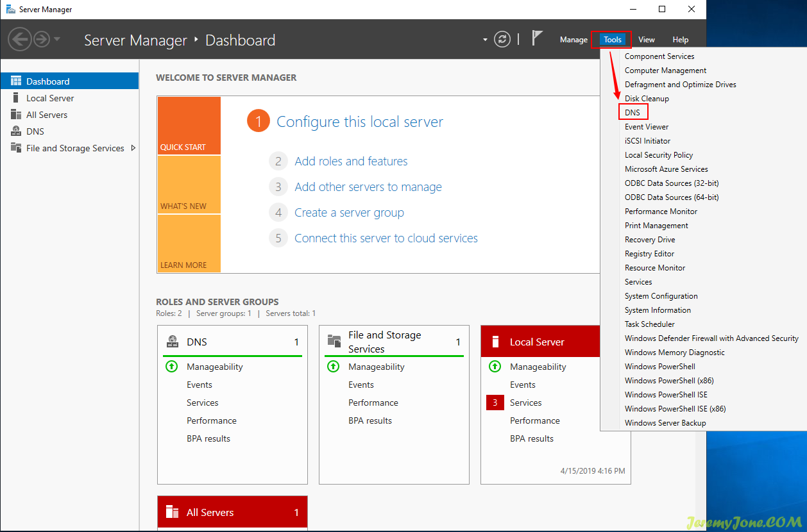
Task: Choose Defragment and Optimize Drives
Action: (681, 85)
